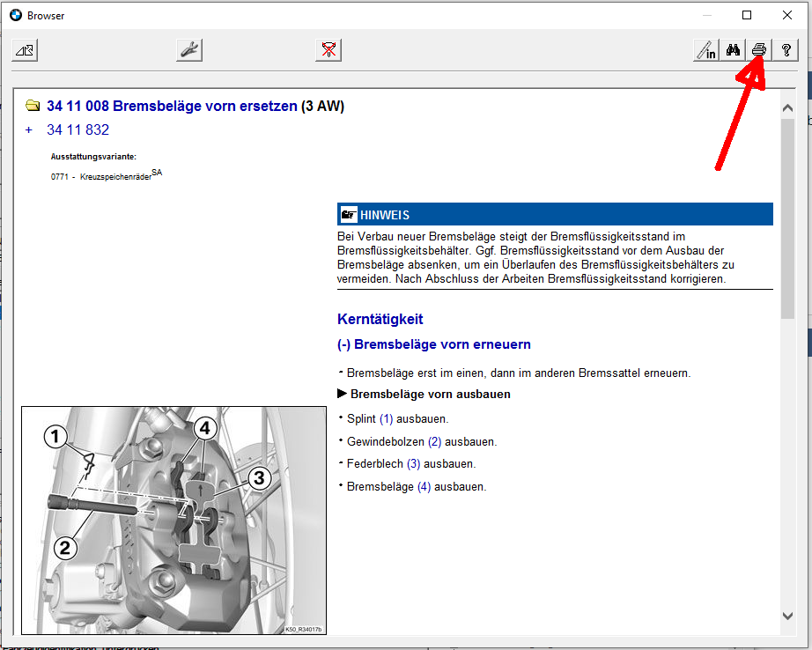This screenshot has height=650, width=812.
Task: Open search with the binoculars icon
Action: 733,51
